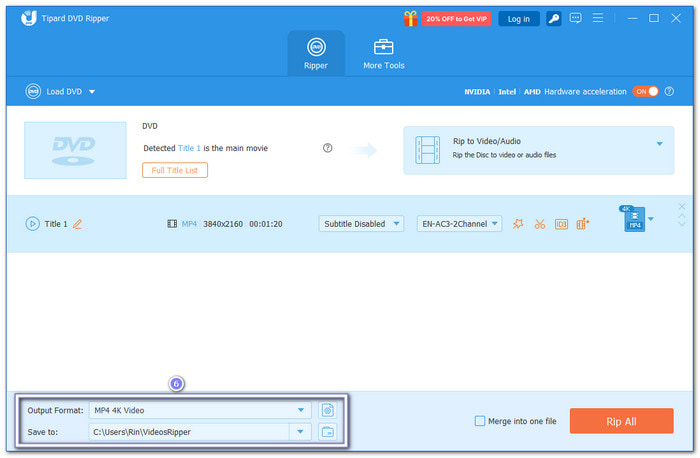The height and width of the screenshot is (458, 700).
Task: Open the feedback chat icon
Action: 575,18
